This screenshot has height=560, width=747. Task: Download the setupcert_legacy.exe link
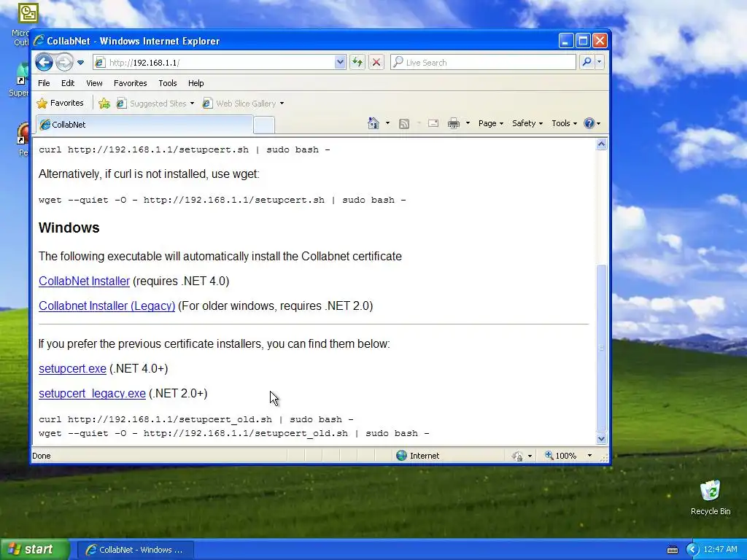tap(92, 393)
